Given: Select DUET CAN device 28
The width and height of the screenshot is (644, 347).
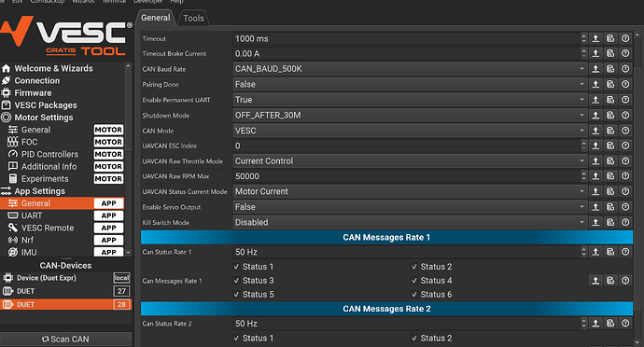Looking at the screenshot, I should click(x=65, y=304).
